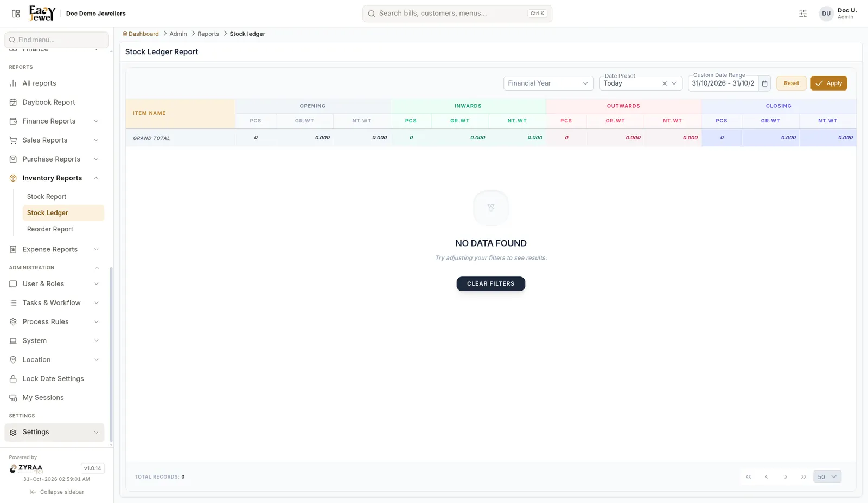Open the Financial Year dropdown
The width and height of the screenshot is (868, 503).
coord(548,83)
